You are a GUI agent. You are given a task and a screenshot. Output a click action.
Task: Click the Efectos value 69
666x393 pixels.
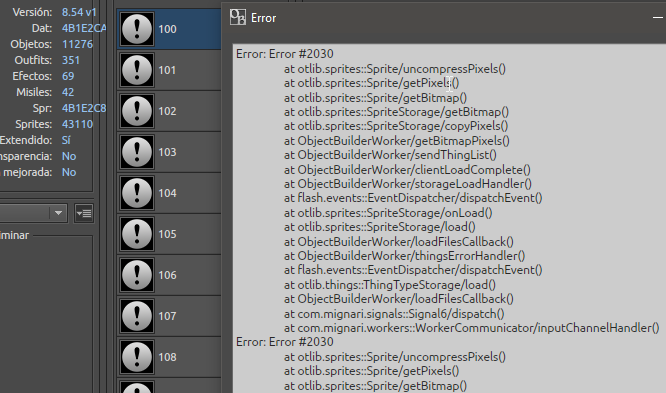pyautogui.click(x=68, y=76)
